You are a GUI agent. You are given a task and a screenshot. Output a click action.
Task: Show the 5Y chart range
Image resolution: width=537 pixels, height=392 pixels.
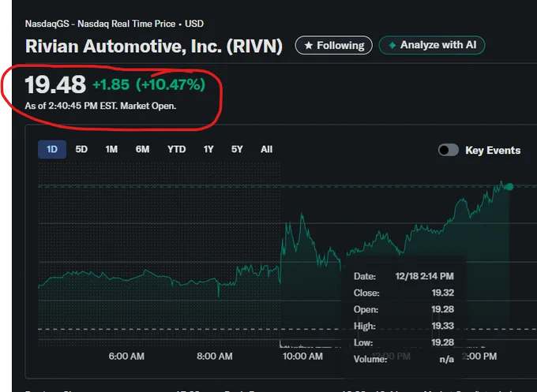pyautogui.click(x=237, y=150)
